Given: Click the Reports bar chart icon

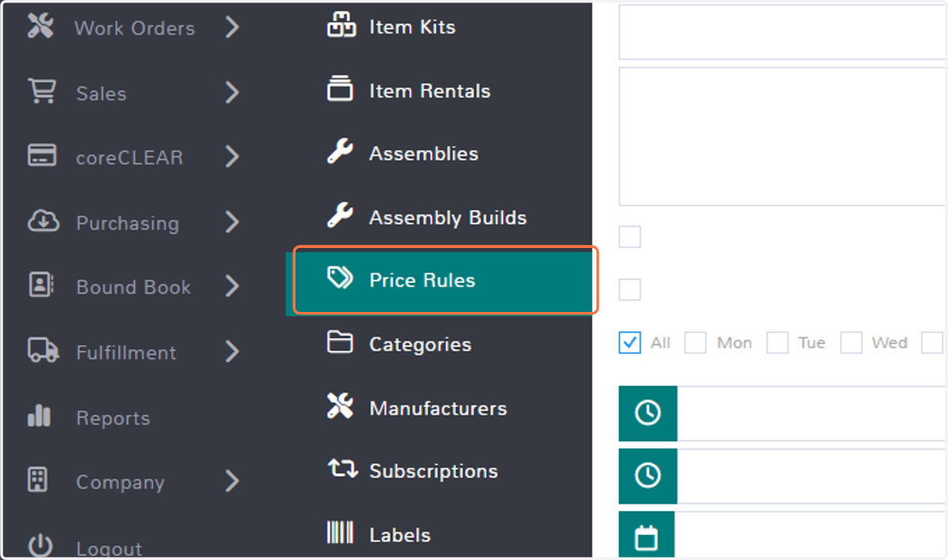Looking at the screenshot, I should tap(39, 415).
